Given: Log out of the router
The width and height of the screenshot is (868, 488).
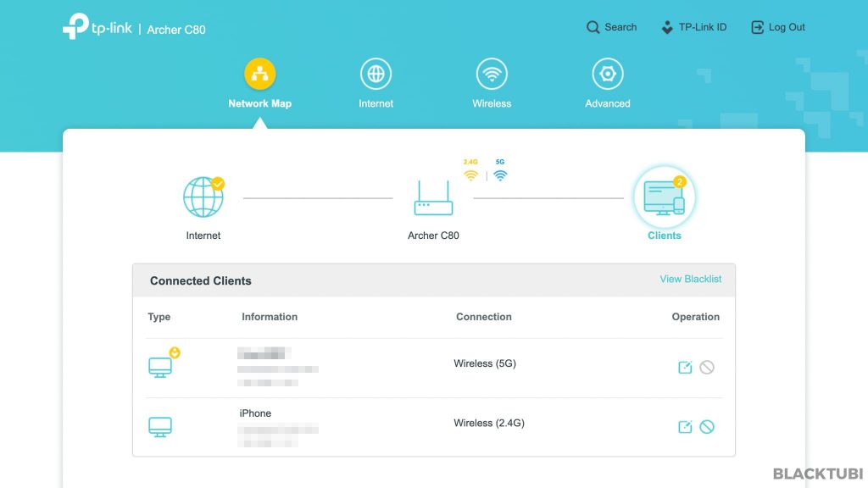Looking at the screenshot, I should 778,27.
